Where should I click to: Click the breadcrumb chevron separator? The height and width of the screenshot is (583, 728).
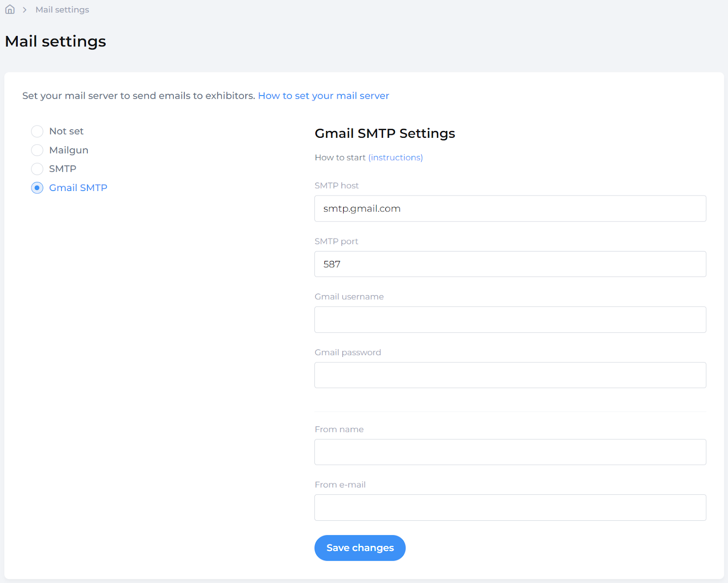[x=25, y=10]
